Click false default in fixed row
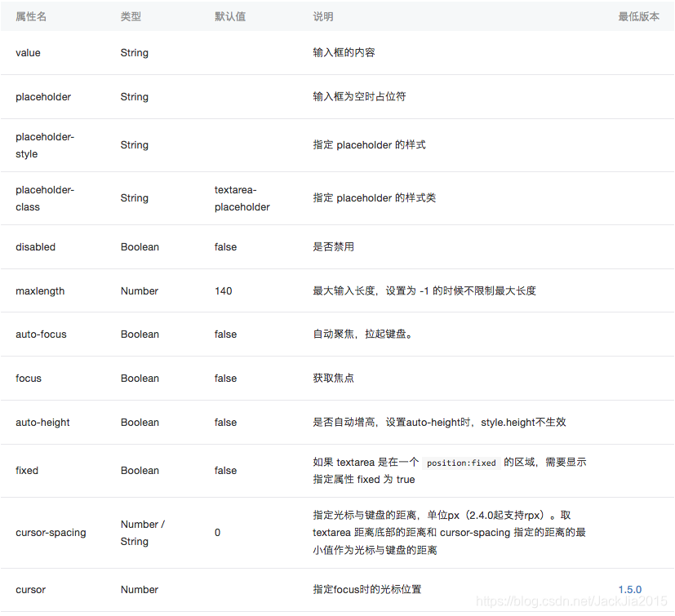Screen dimensions: 675x616 coord(225,471)
